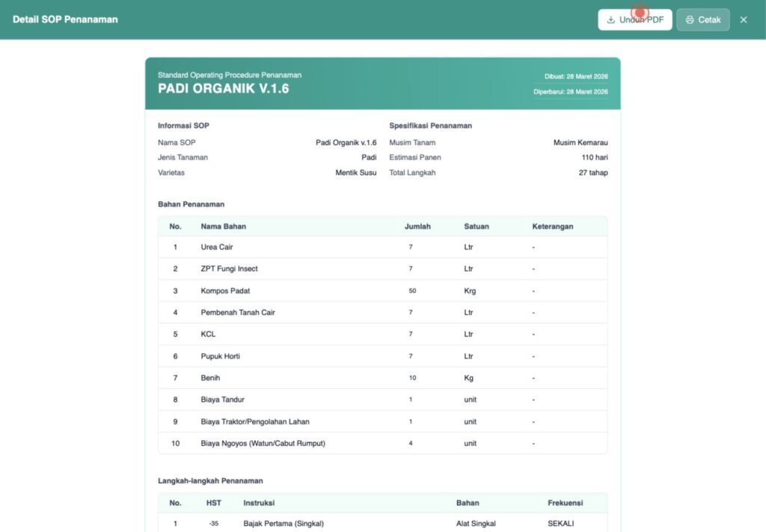Viewport: 766px width, 532px height.
Task: Select the 'Benih' material row
Action: pyautogui.click(x=383, y=378)
